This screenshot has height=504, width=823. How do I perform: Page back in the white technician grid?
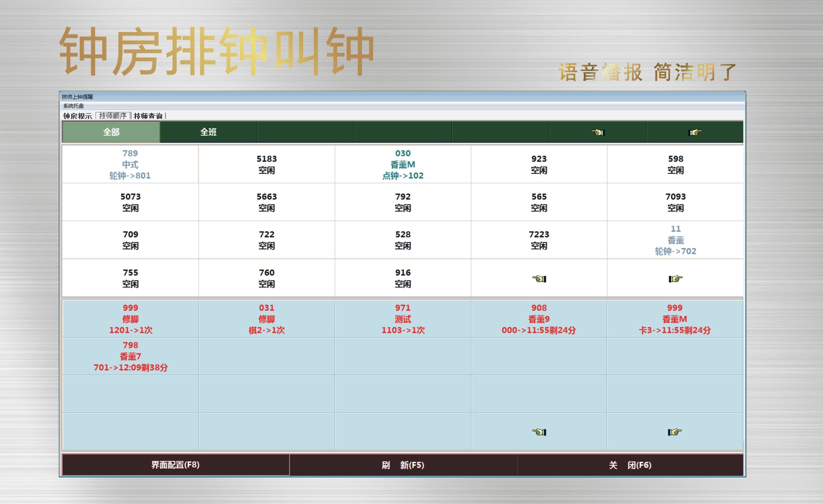(x=539, y=278)
